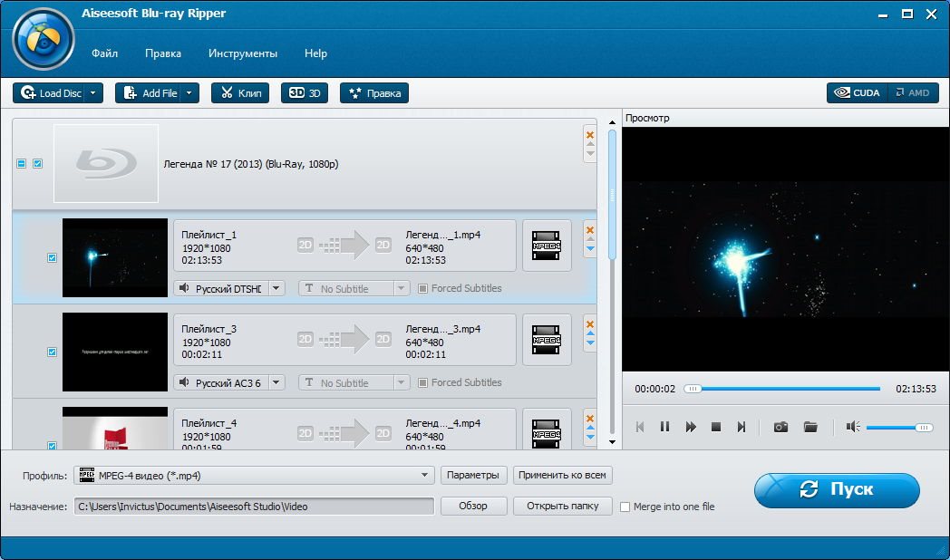Remove Плейлист_3 with the orange X
950x560 pixels.
pos(590,324)
